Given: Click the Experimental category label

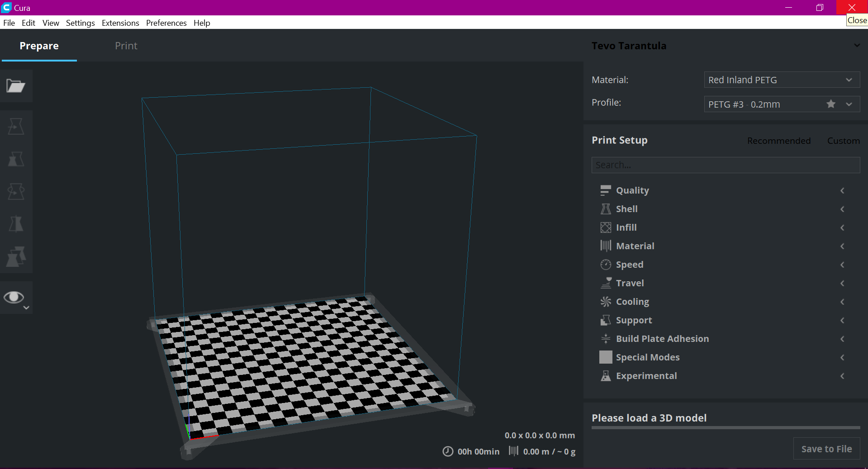Looking at the screenshot, I should click(646, 376).
